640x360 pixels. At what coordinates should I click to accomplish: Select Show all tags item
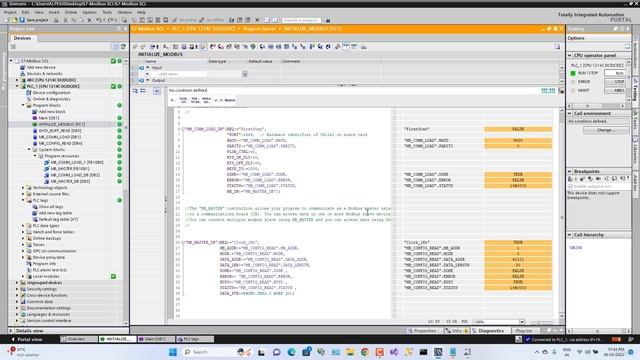(x=51, y=207)
